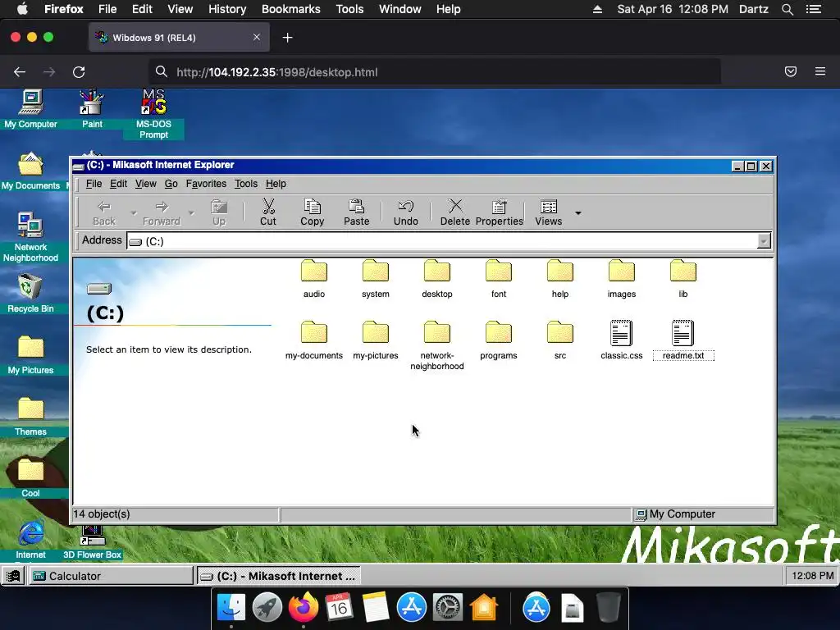The width and height of the screenshot is (840, 630).
Task: Open the Go menu
Action: click(171, 184)
